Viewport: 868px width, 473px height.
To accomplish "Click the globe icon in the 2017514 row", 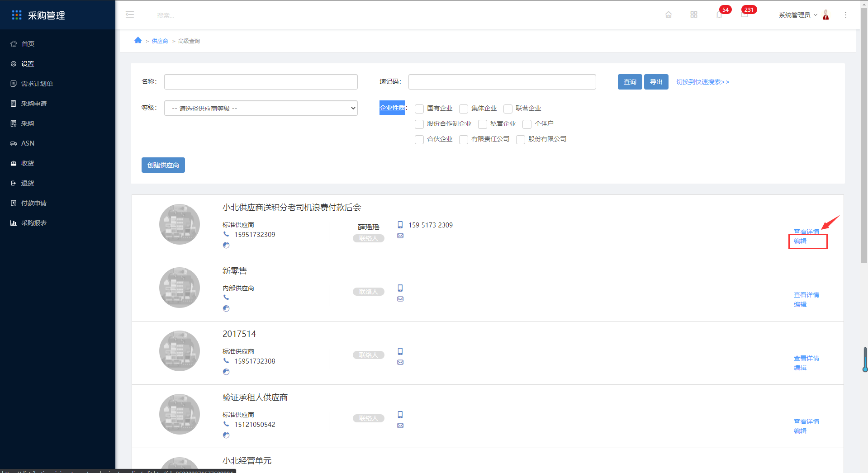I will (226, 372).
